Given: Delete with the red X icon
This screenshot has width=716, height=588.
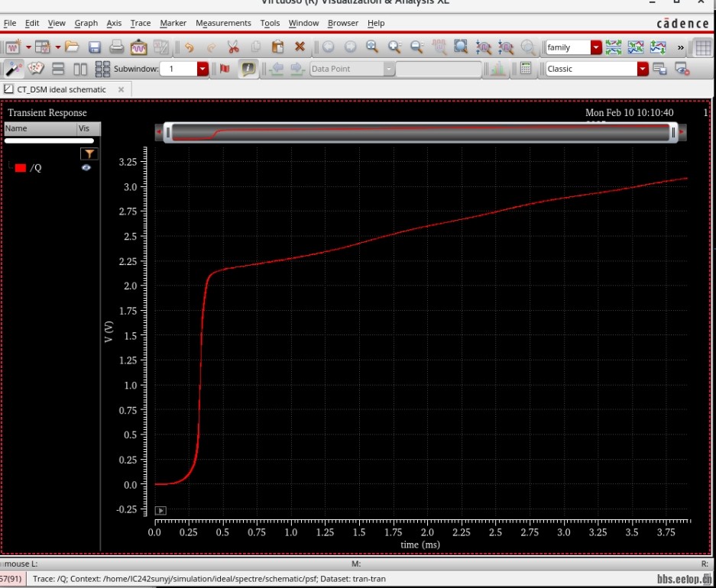Looking at the screenshot, I should (x=300, y=47).
